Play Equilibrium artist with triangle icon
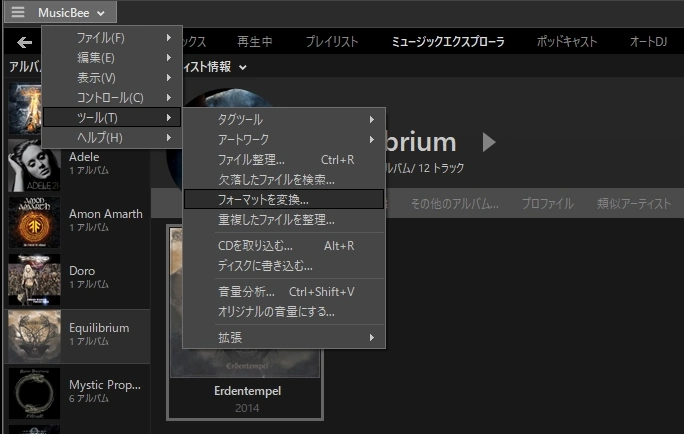 tap(489, 142)
